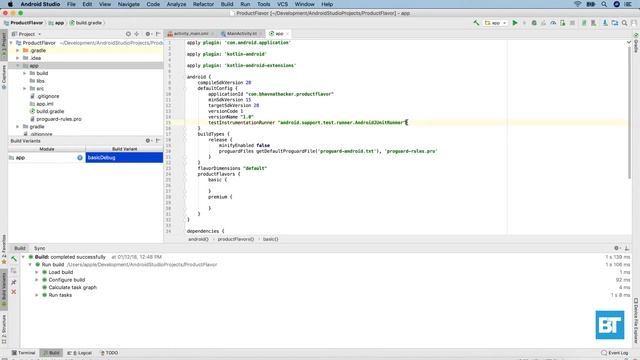Expand the .gradle folder
The height and width of the screenshot is (360, 640).
[18, 51]
